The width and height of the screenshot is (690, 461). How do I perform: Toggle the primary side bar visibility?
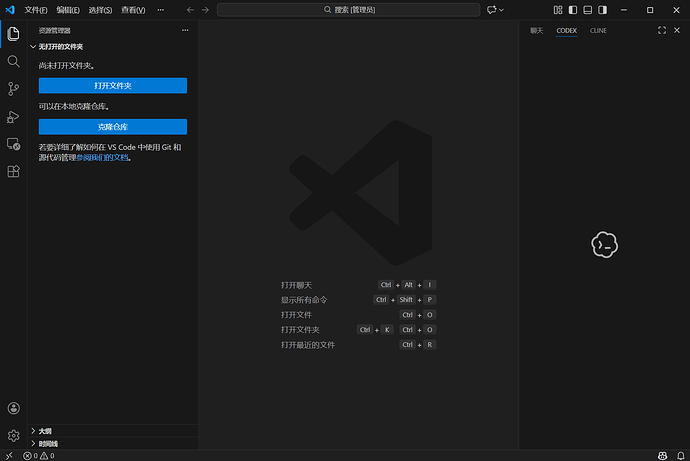[573, 10]
